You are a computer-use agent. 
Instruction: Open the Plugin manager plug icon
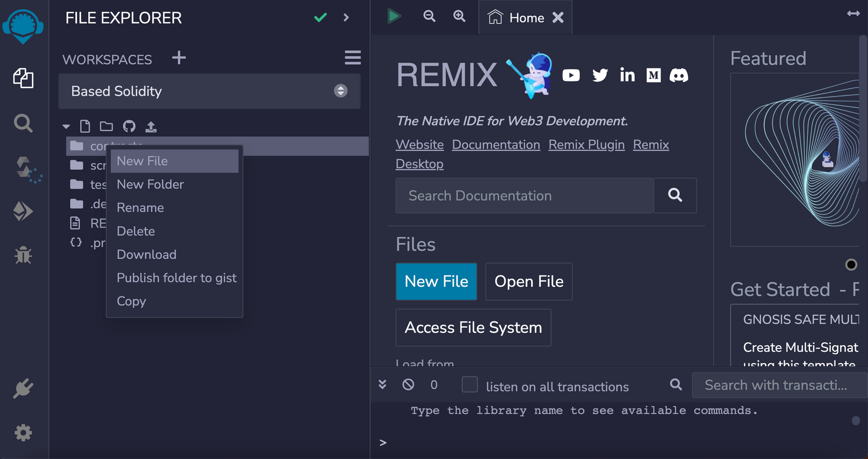[x=23, y=388]
